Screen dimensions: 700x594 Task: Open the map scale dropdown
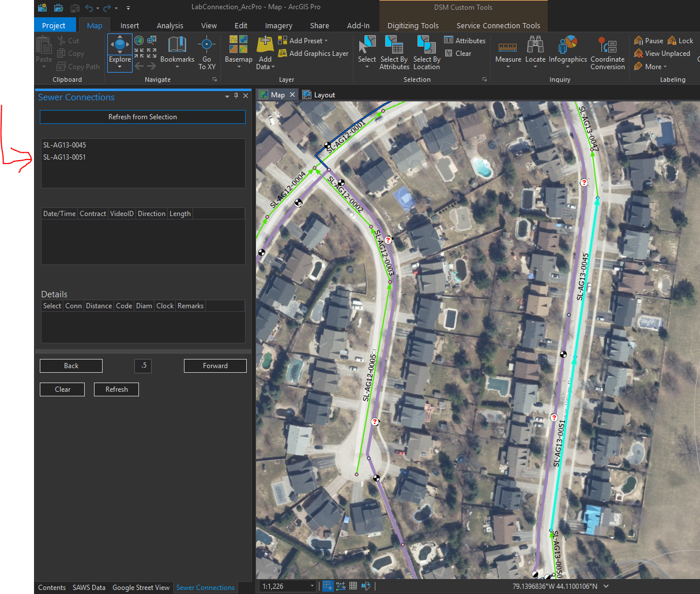(313, 586)
